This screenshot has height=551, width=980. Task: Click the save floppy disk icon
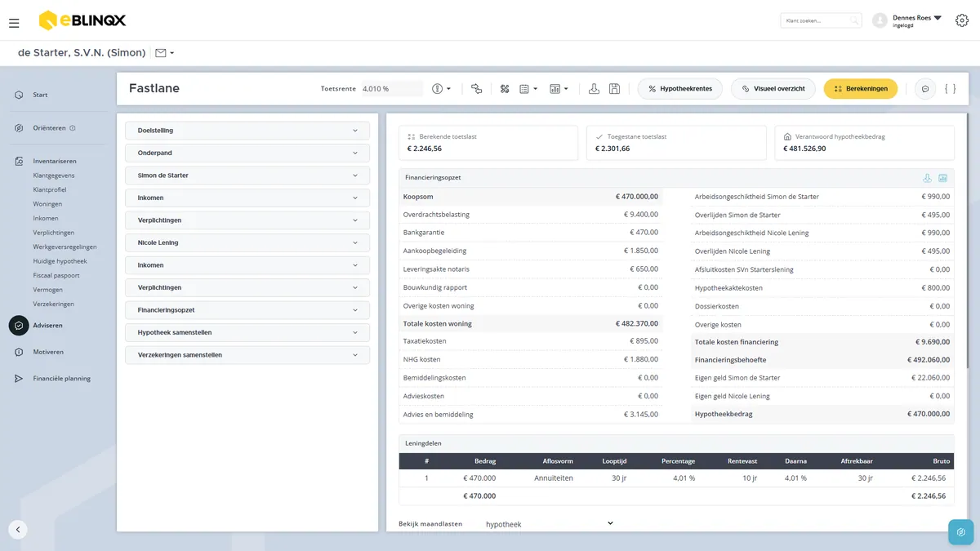615,88
